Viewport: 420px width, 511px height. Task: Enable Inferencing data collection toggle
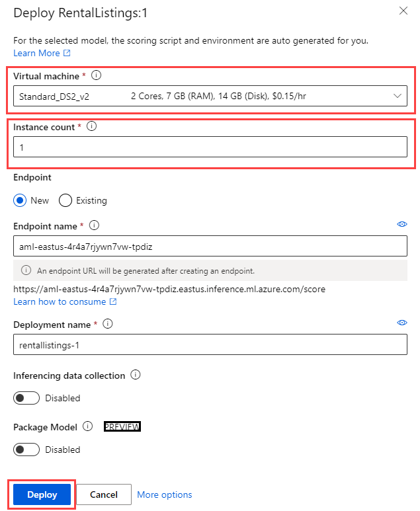pyautogui.click(x=28, y=398)
